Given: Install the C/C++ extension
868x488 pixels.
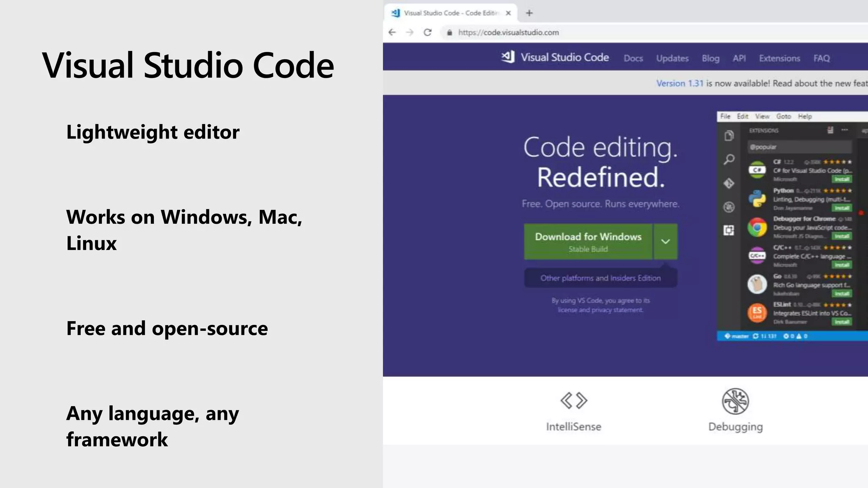Looking at the screenshot, I should tap(842, 265).
